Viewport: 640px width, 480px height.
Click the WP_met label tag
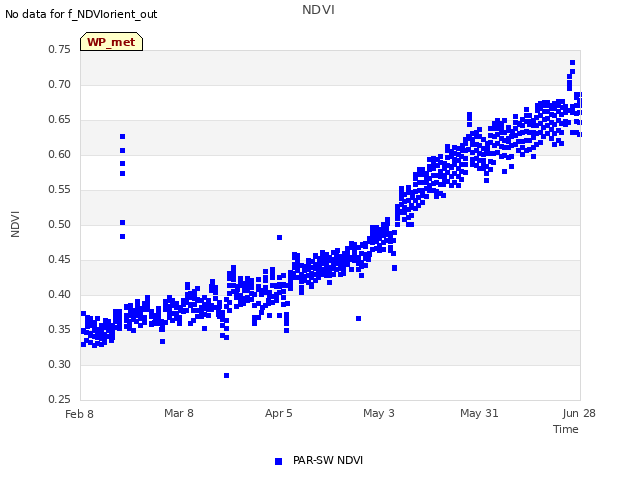click(111, 42)
